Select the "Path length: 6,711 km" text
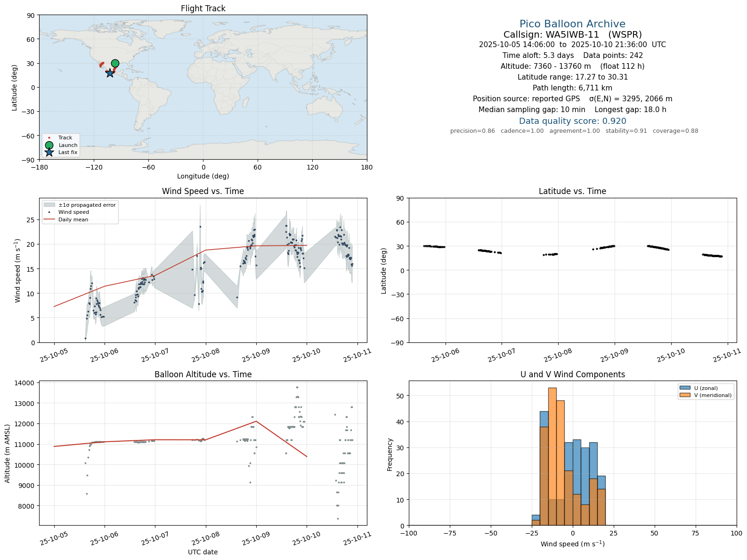This screenshot has width=747, height=560. click(x=572, y=88)
